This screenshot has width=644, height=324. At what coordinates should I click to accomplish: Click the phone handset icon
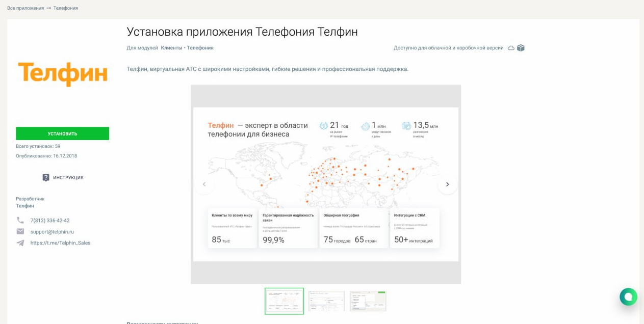point(20,220)
